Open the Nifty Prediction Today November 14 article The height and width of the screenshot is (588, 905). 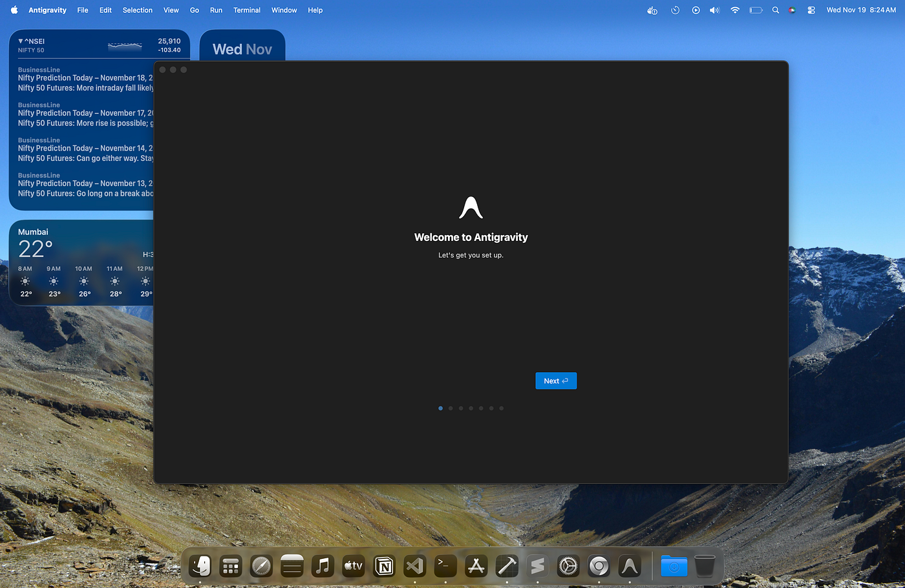click(x=85, y=149)
